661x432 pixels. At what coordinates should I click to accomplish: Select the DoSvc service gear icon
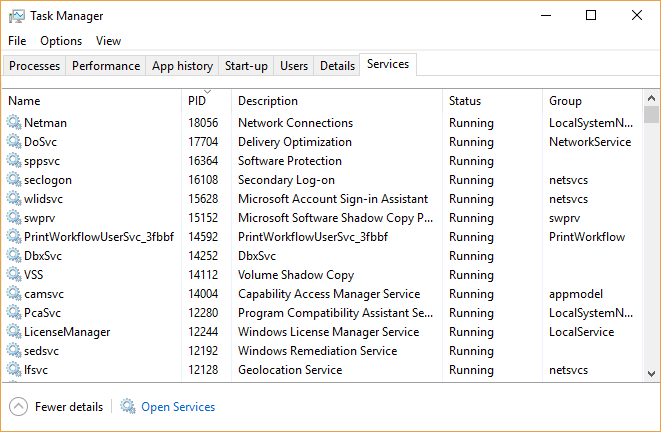[14, 142]
